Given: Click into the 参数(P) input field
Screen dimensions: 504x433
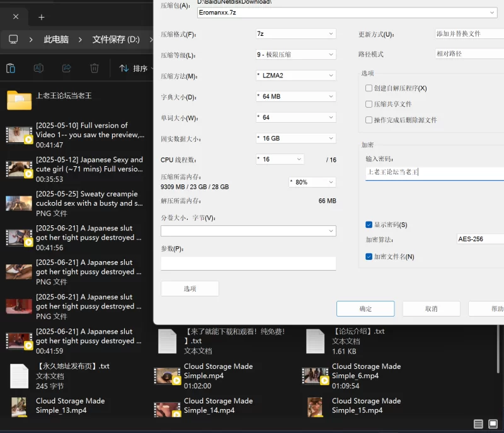Looking at the screenshot, I should click(248, 263).
